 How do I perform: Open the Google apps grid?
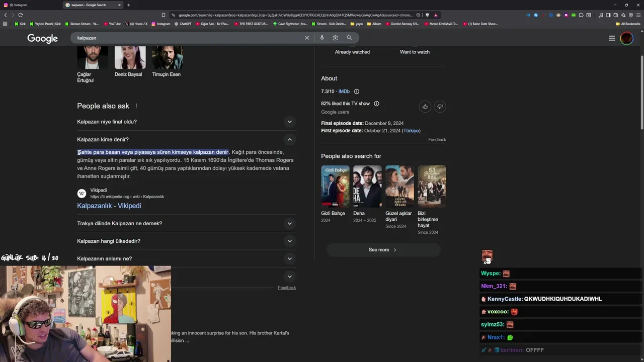(612, 38)
